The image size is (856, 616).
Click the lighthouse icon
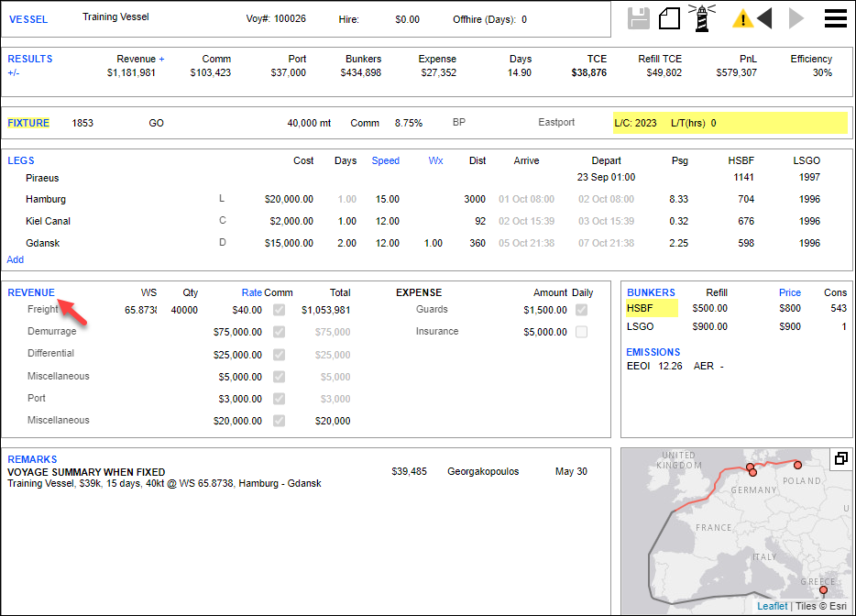pyautogui.click(x=704, y=18)
